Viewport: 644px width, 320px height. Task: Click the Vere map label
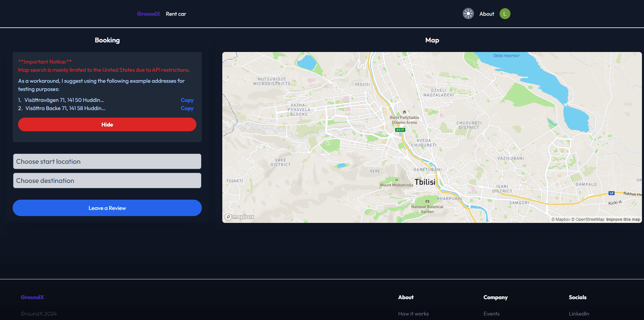tap(375, 171)
